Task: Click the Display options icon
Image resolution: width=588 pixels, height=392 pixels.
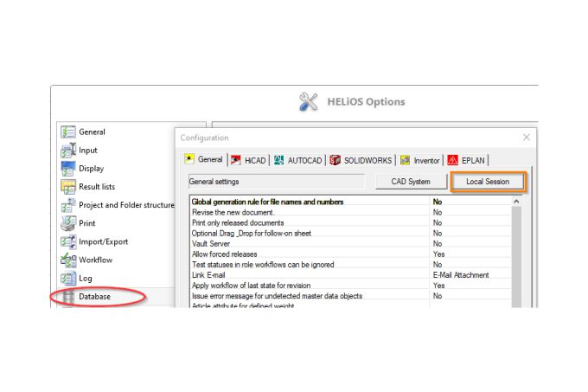Action: pyautogui.click(x=68, y=169)
